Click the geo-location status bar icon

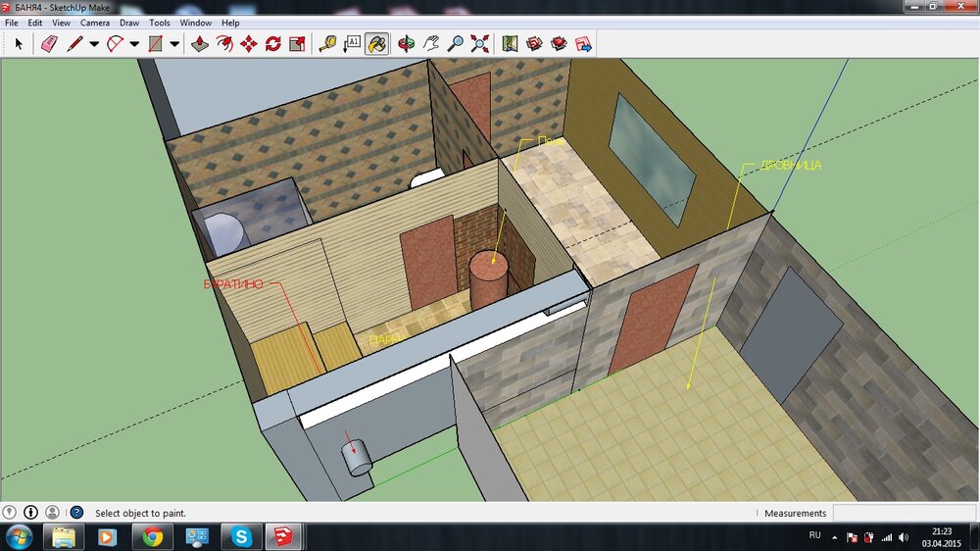[9, 512]
